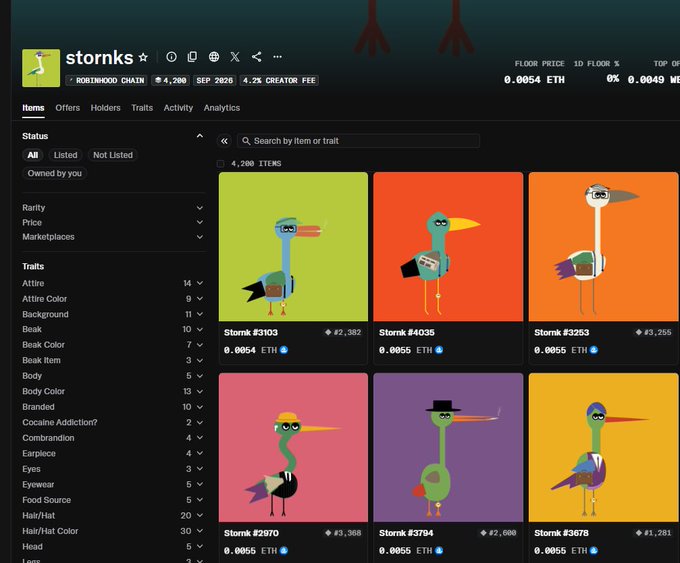Collapse the Status section chevron
Viewport: 680px width, 563px height.
tap(199, 136)
